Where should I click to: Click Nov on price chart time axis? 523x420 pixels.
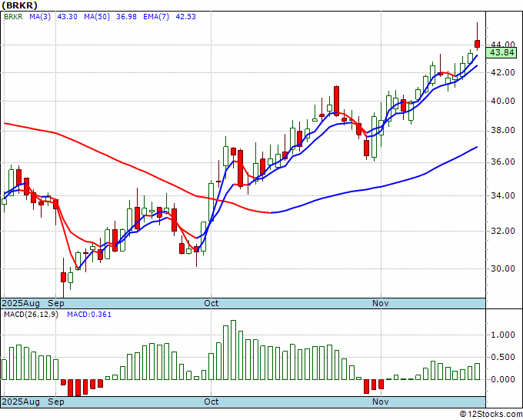381,303
